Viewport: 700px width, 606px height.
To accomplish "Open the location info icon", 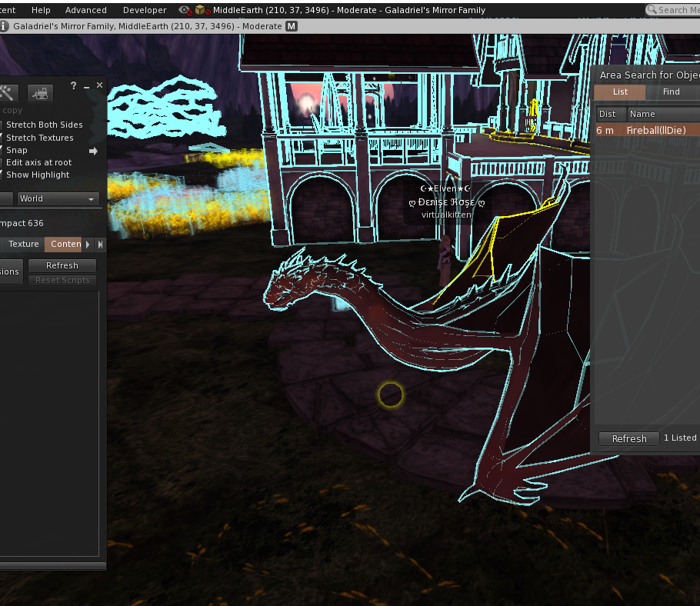I will pyautogui.click(x=4, y=26).
